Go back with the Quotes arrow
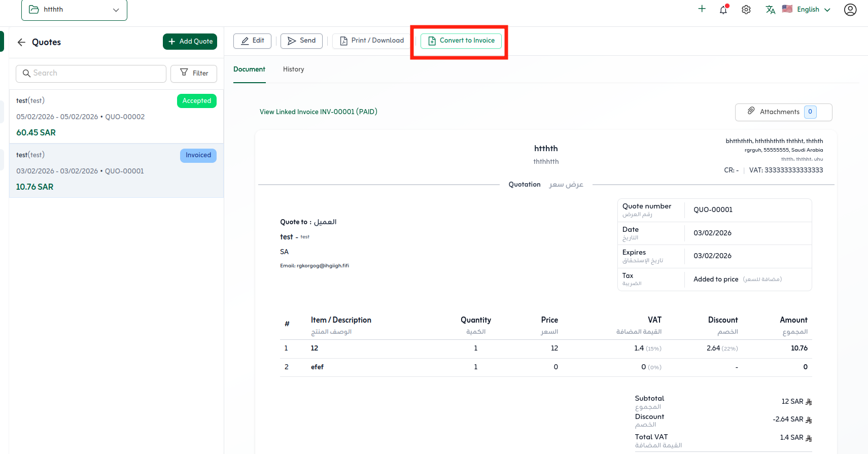The width and height of the screenshot is (868, 454). [x=21, y=42]
